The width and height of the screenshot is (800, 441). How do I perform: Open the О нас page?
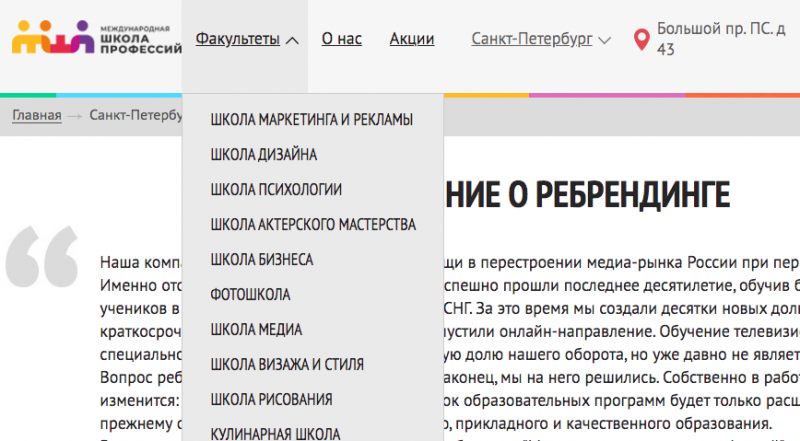pos(341,39)
